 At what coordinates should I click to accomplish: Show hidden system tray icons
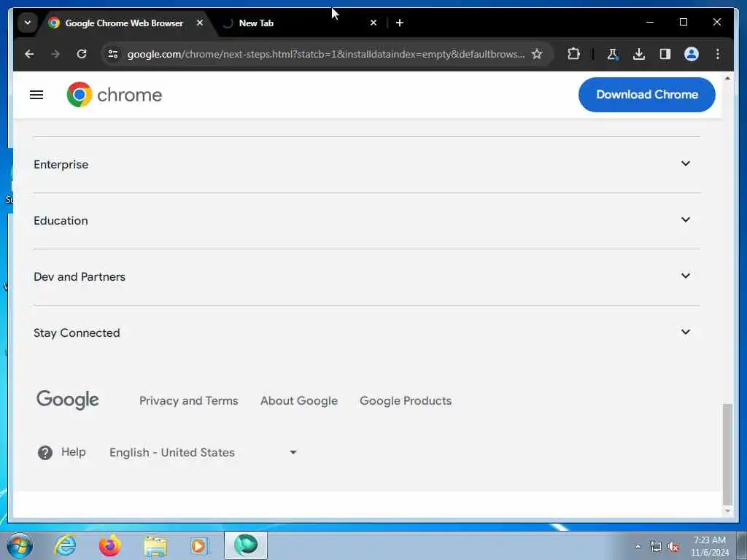click(x=638, y=546)
